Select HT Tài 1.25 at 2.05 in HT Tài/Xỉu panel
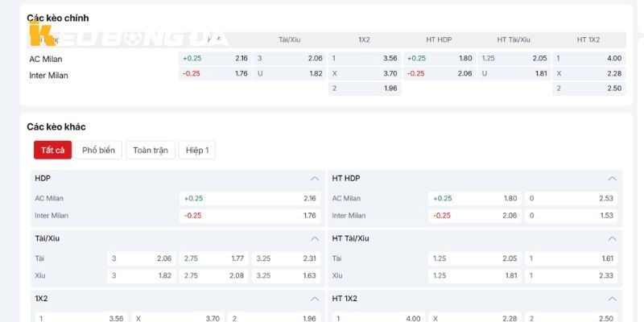 475,258
